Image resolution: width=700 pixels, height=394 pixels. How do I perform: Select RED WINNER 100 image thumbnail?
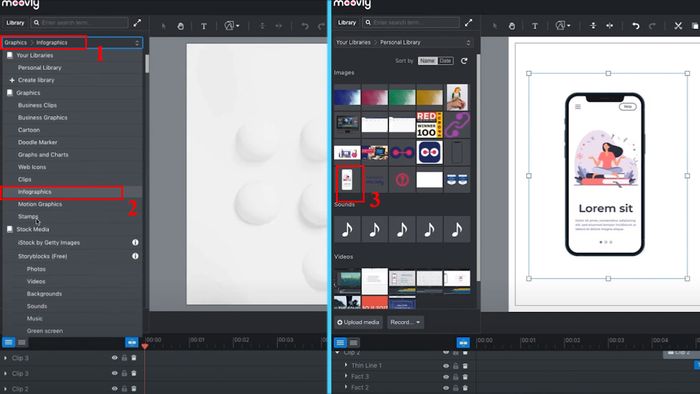click(429, 124)
